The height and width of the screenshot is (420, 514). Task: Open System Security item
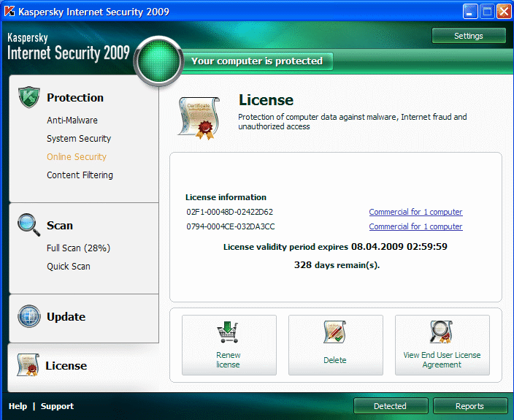(79, 139)
